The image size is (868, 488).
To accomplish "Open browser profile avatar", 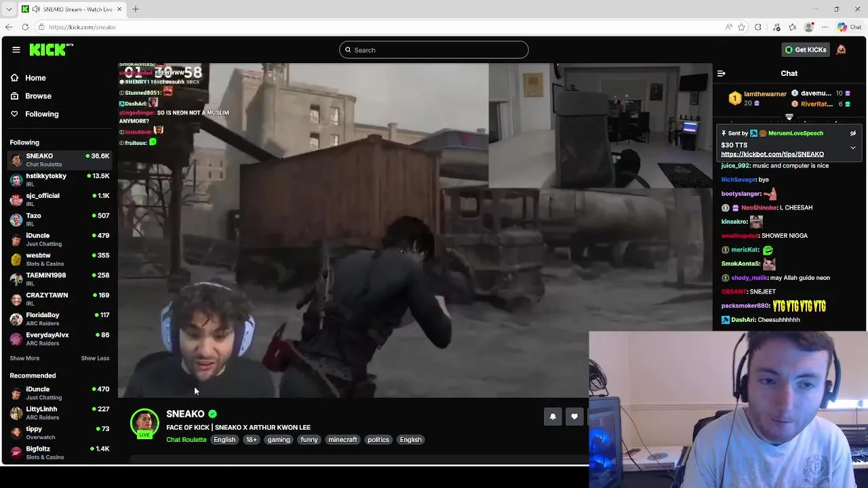I will pos(809,27).
